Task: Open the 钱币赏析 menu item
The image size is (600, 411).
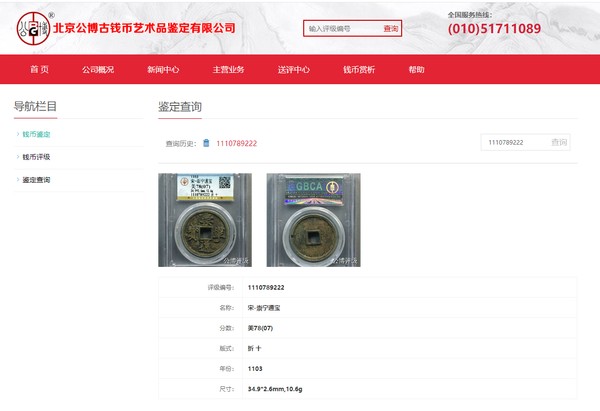Action: pos(359,70)
